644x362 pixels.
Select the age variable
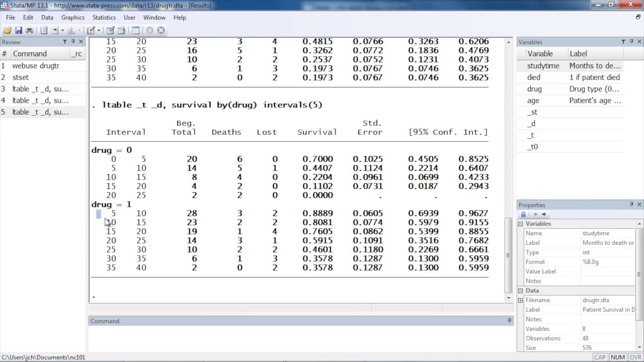571,101
